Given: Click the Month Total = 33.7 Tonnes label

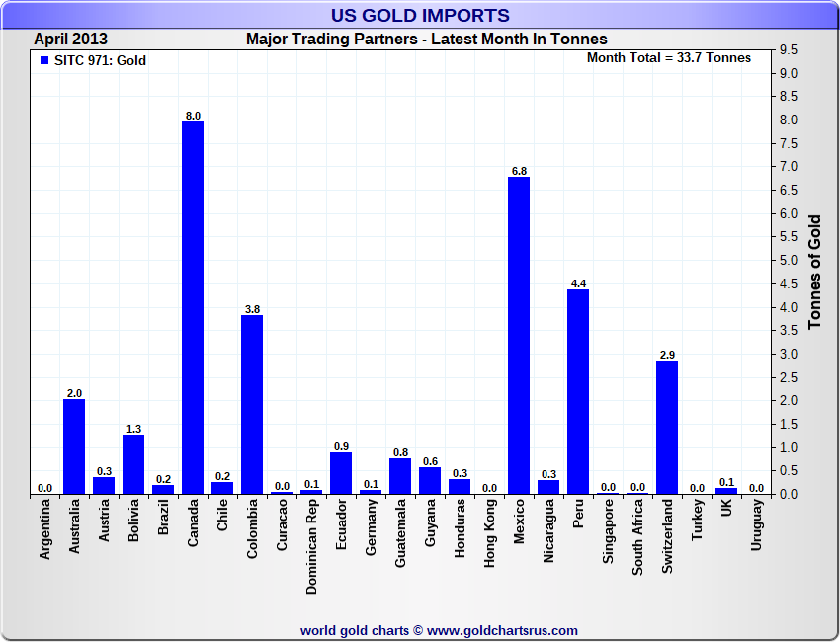Looking at the screenshot, I should click(x=669, y=58).
